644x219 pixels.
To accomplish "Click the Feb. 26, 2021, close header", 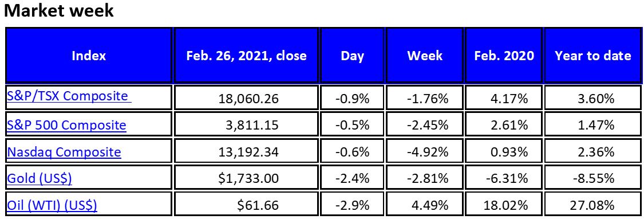I will [x=246, y=55].
